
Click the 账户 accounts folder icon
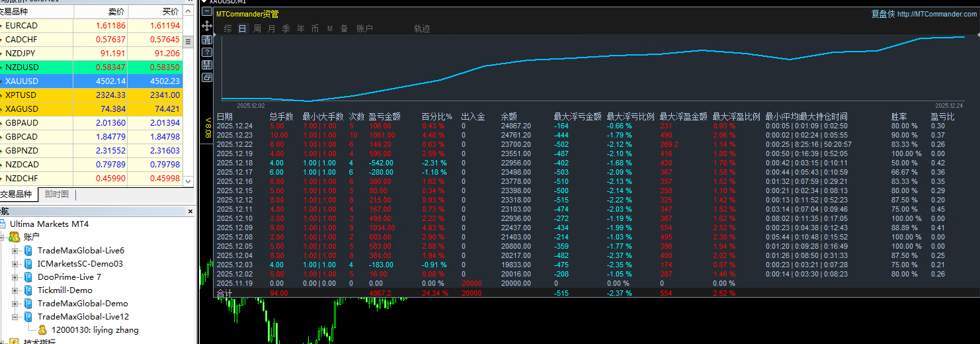point(14,237)
